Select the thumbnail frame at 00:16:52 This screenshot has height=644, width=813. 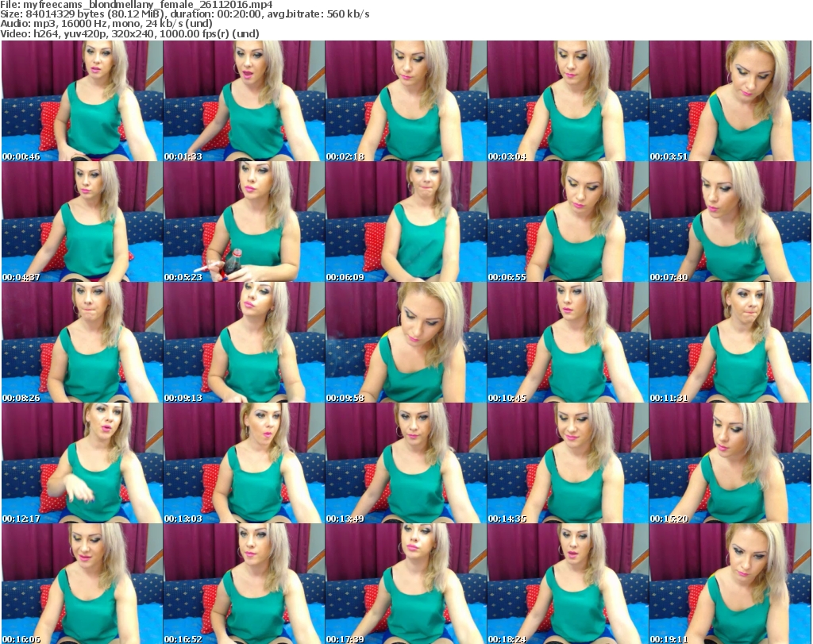tap(245, 584)
